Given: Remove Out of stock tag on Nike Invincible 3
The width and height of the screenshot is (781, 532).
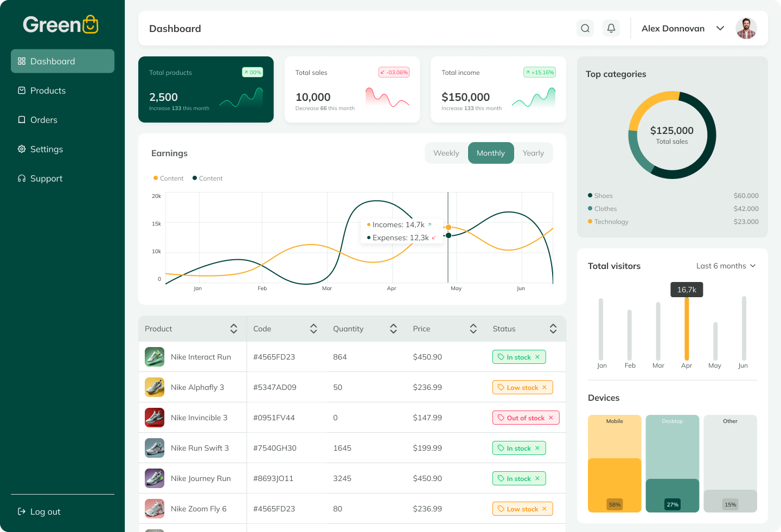Looking at the screenshot, I should pos(551,418).
